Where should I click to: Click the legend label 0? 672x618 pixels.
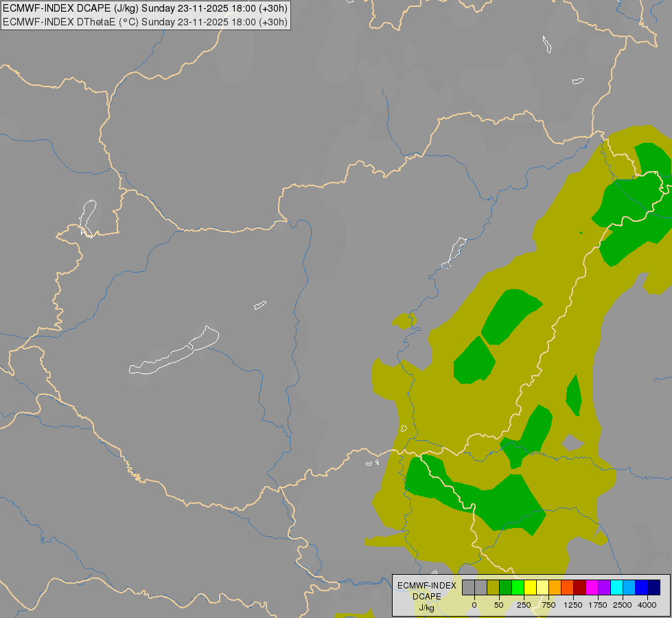tap(474, 605)
